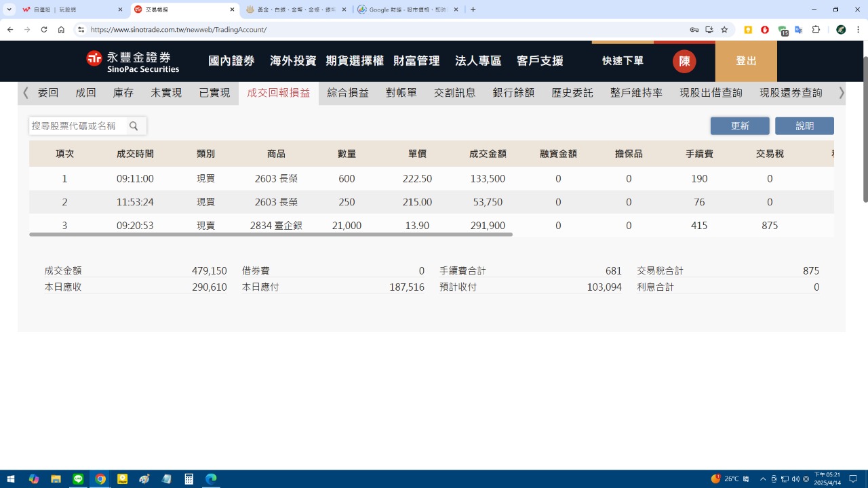The width and height of the screenshot is (868, 488).
Task: Open Calculator from the taskbar
Action: tap(189, 479)
